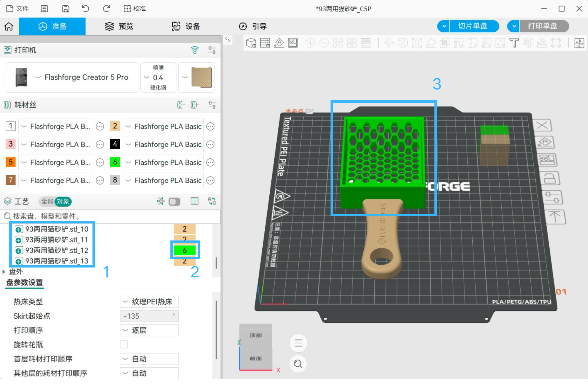Switch process scope to 全局

pyautogui.click(x=47, y=201)
